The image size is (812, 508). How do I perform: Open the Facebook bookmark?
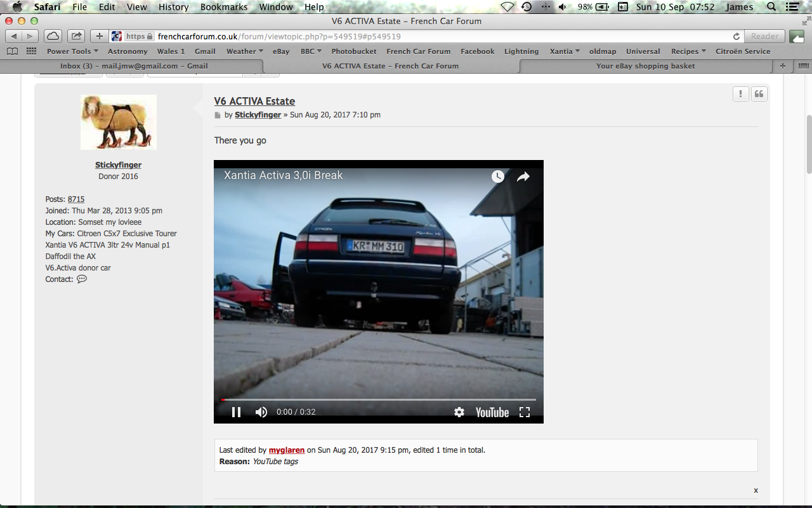[478, 51]
